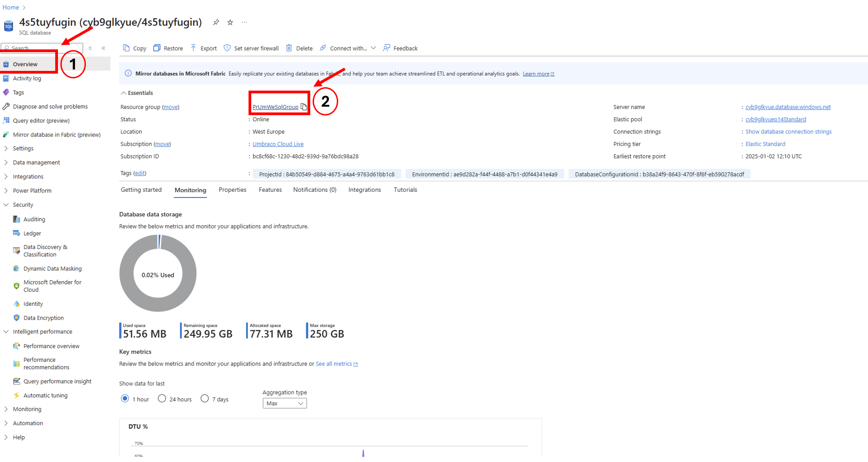Collapse the left menu with double chevron
The width and height of the screenshot is (868, 462).
103,48
